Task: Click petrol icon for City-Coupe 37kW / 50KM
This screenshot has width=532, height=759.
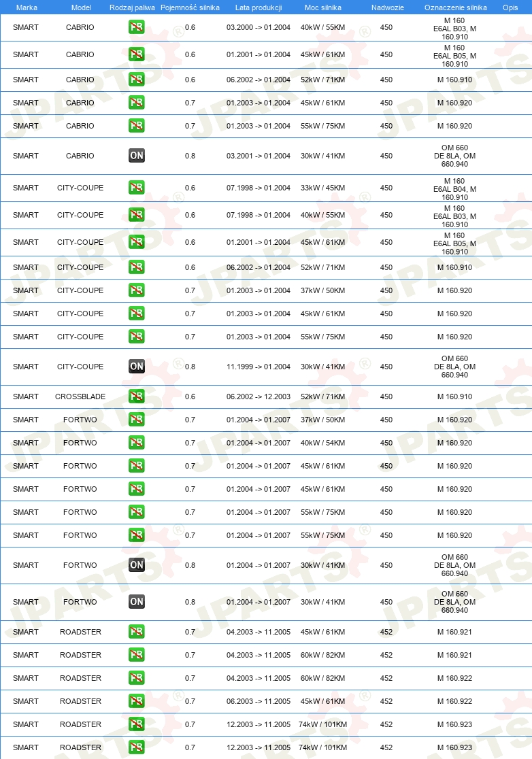Action: (x=137, y=290)
